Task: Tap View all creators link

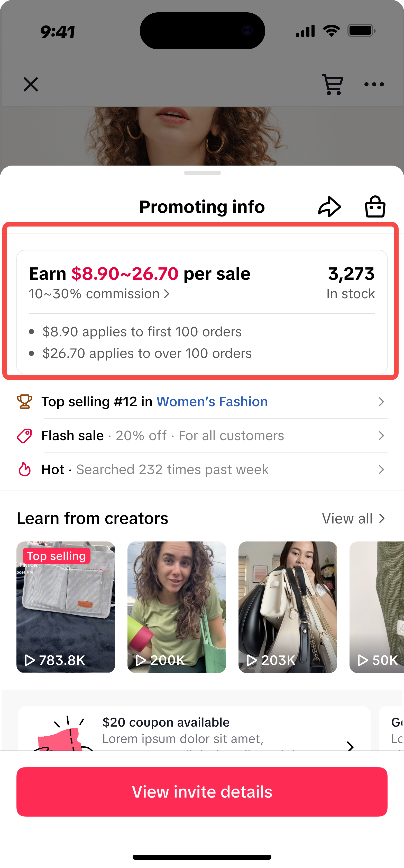Action: tap(353, 519)
